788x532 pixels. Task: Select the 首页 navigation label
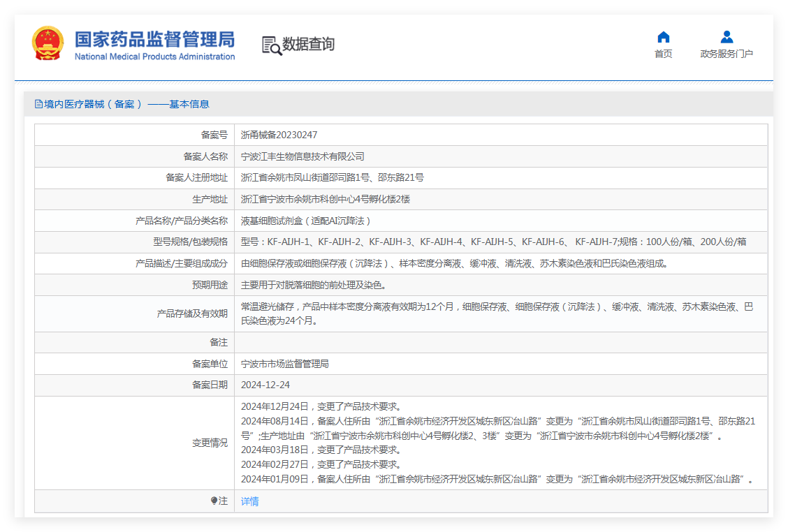click(x=664, y=54)
